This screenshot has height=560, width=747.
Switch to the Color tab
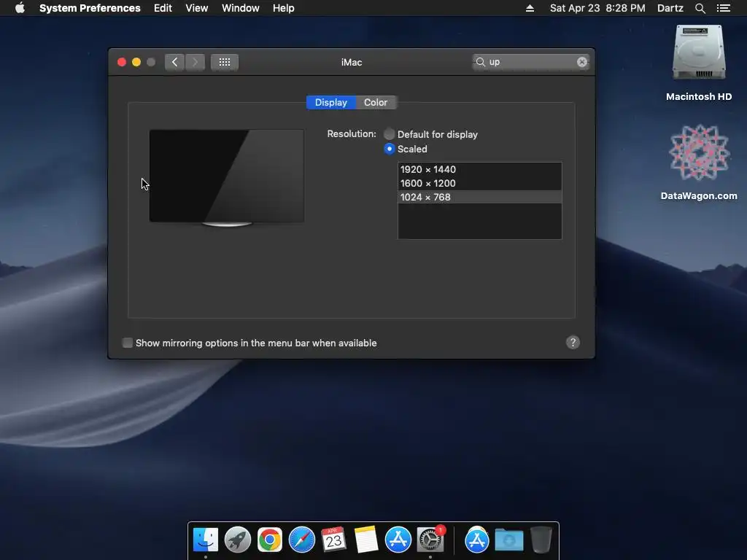[x=376, y=102]
